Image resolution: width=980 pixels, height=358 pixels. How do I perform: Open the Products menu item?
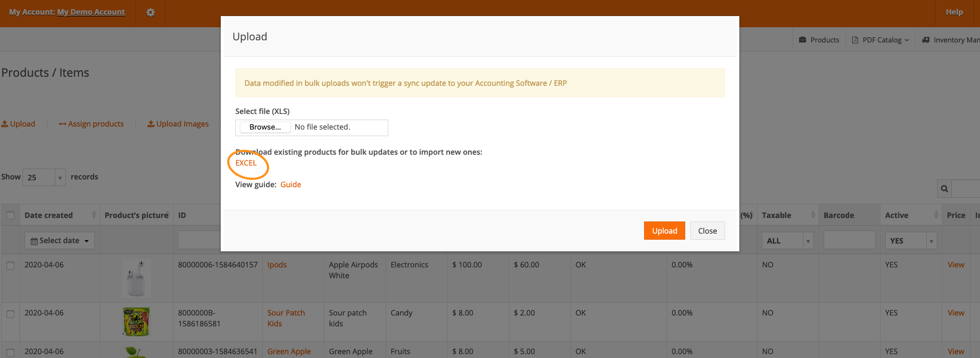[x=819, y=40]
